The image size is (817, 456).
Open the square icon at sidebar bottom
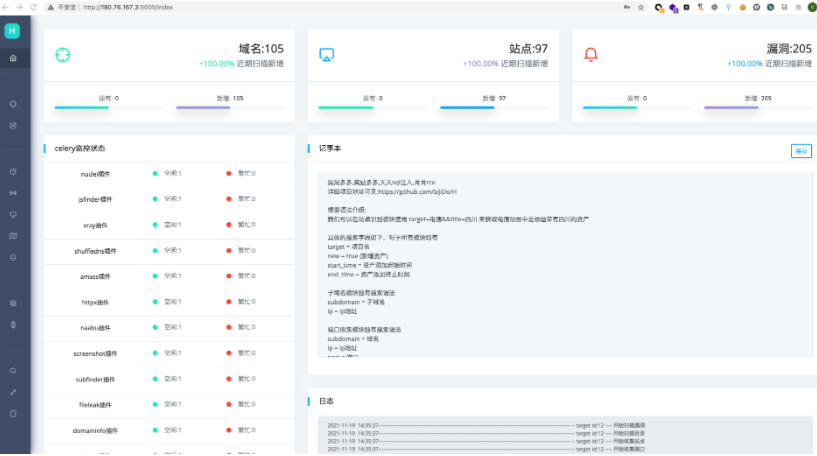[x=13, y=414]
